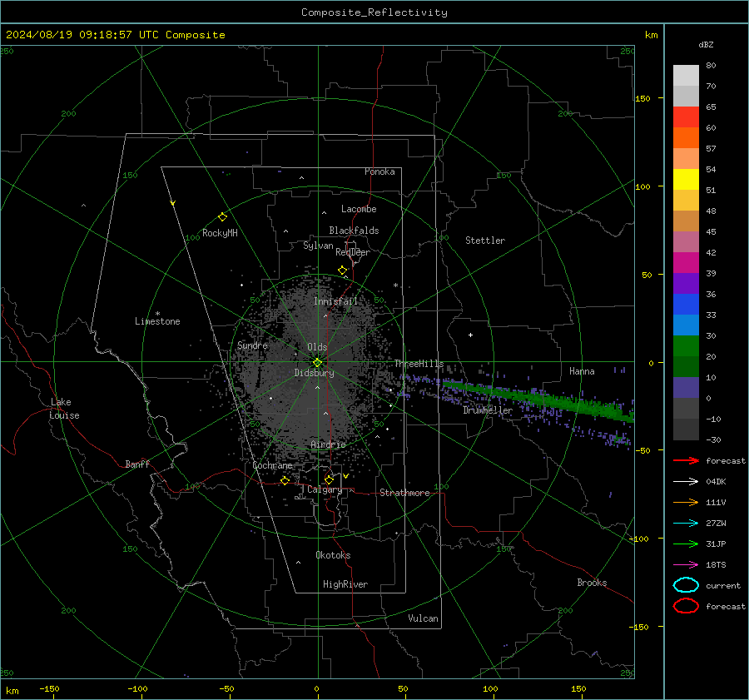Click the Calgary label
This screenshot has width=749, height=700.
[x=325, y=489]
